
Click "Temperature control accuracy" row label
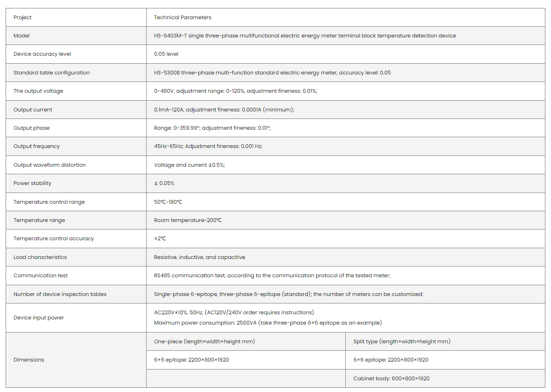(x=53, y=238)
